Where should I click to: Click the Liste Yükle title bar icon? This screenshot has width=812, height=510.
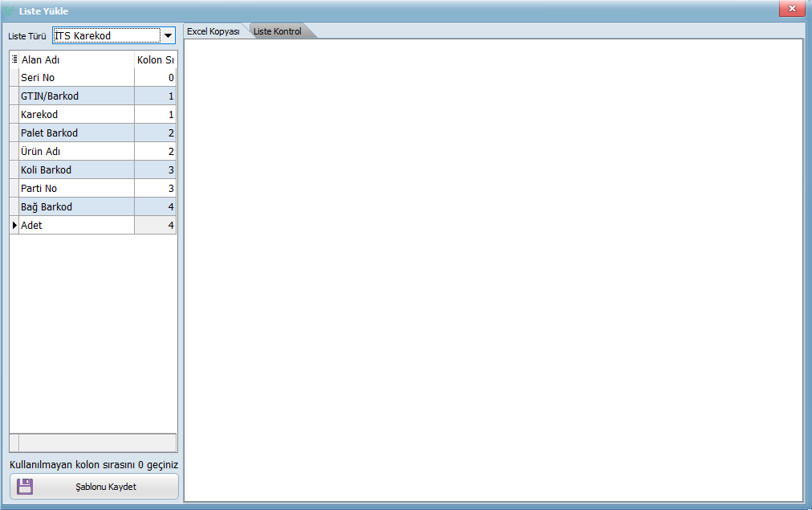(10, 11)
